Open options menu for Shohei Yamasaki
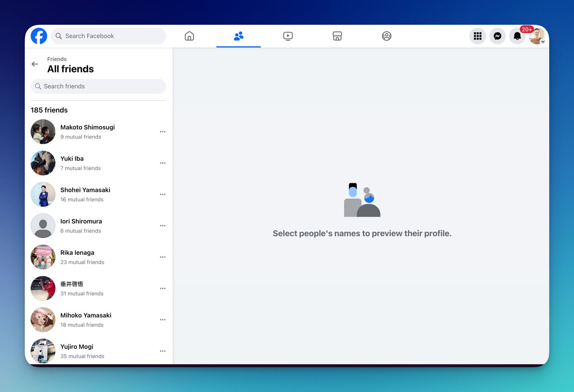Screen dimensions: 574x392 (163, 194)
